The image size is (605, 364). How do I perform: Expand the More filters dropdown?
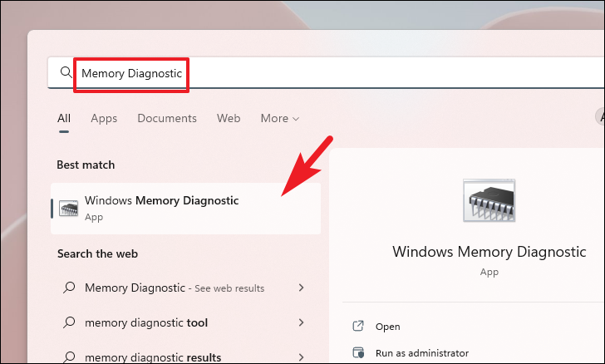280,118
